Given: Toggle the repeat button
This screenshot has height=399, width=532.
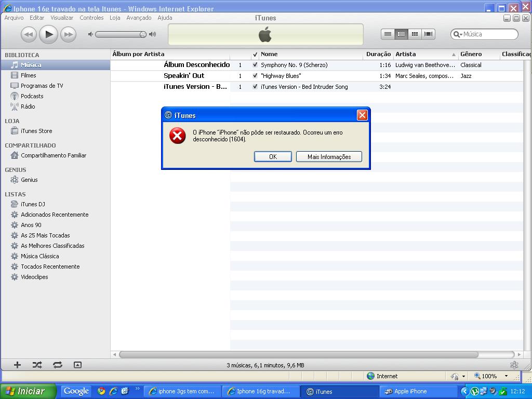Looking at the screenshot, I should (x=57, y=365).
